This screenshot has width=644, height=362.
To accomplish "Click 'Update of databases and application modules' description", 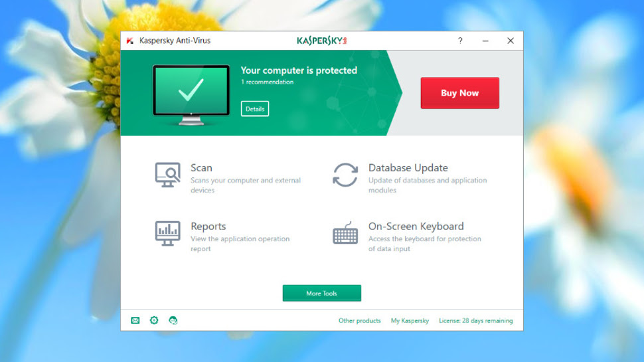I will tap(428, 185).
